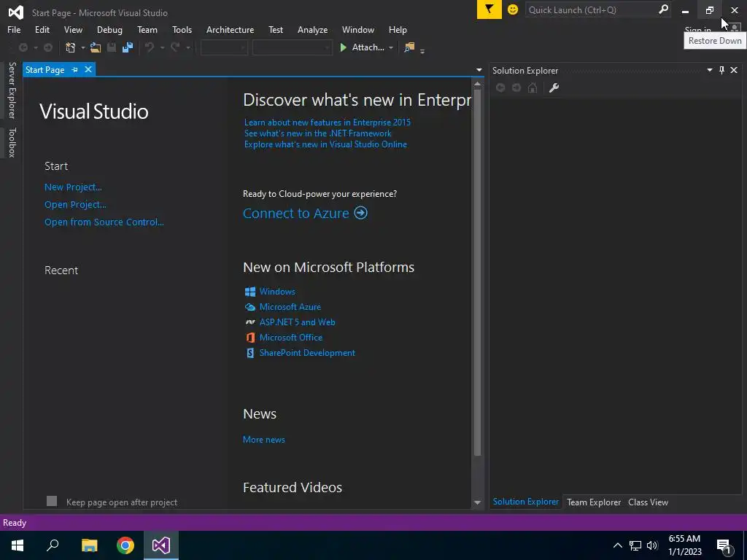Click the Open File toolbar icon
This screenshot has height=560, width=747.
pyautogui.click(x=96, y=47)
